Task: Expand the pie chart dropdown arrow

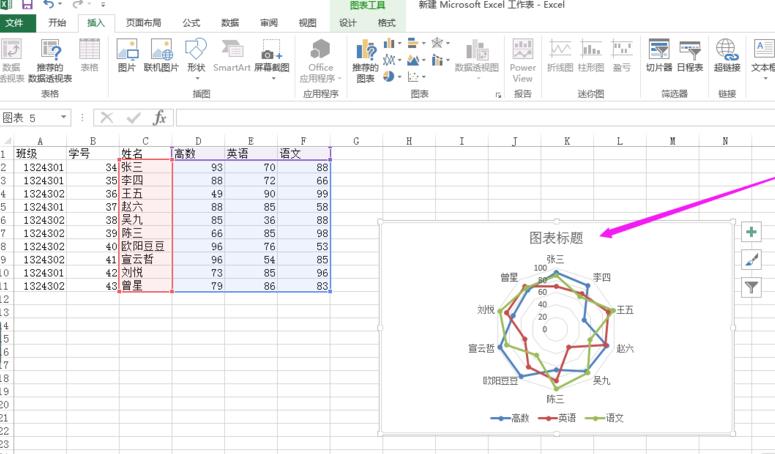Action: tap(399, 77)
